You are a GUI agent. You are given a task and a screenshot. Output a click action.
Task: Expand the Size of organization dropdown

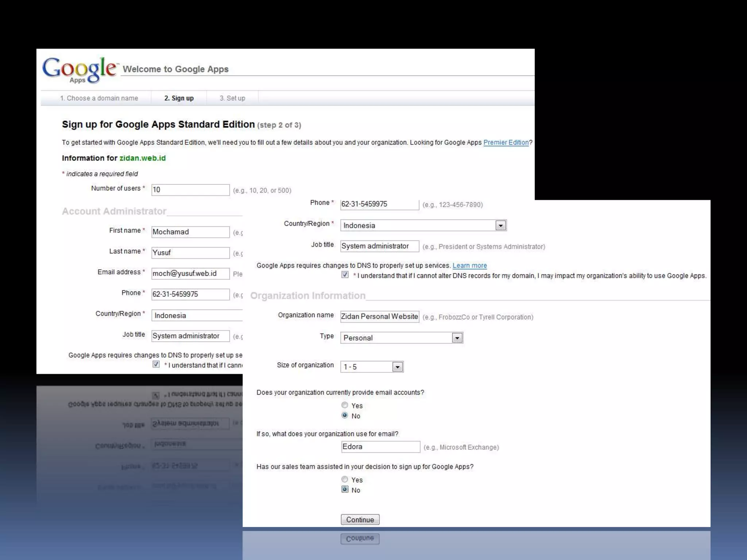pyautogui.click(x=372, y=367)
